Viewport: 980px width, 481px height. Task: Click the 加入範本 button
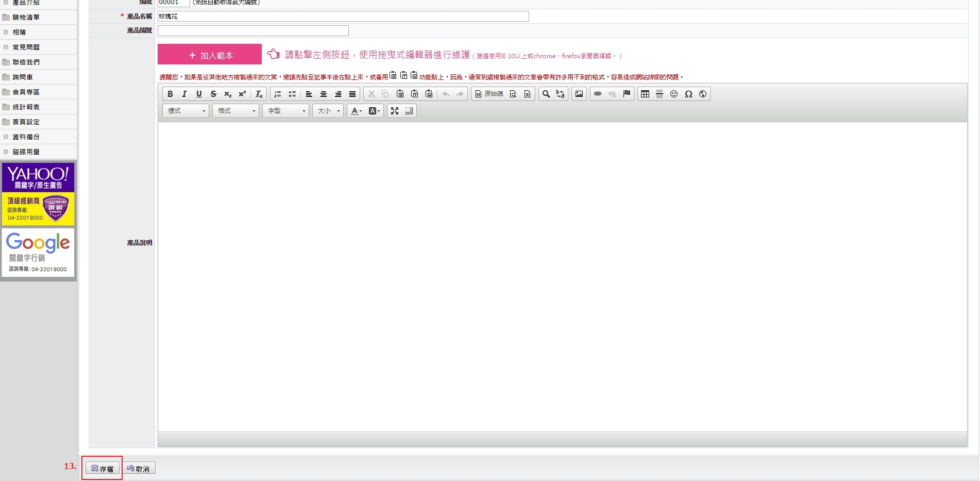pos(210,55)
